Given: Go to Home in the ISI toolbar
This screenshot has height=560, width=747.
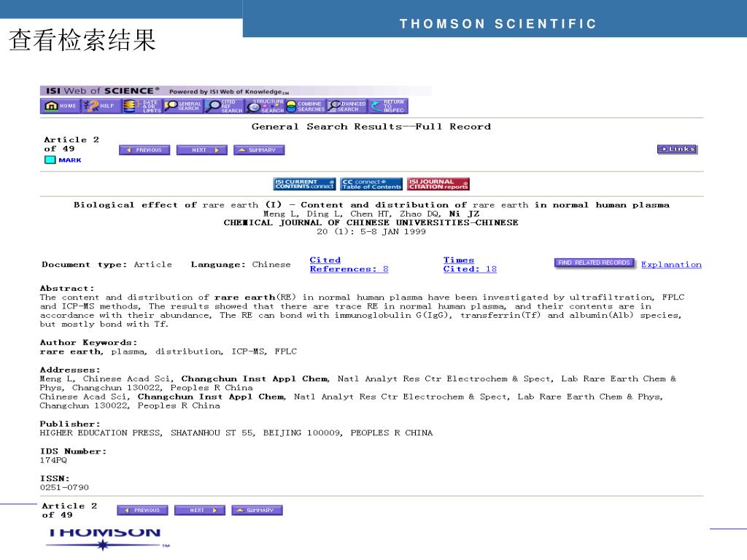Looking at the screenshot, I should [61, 106].
